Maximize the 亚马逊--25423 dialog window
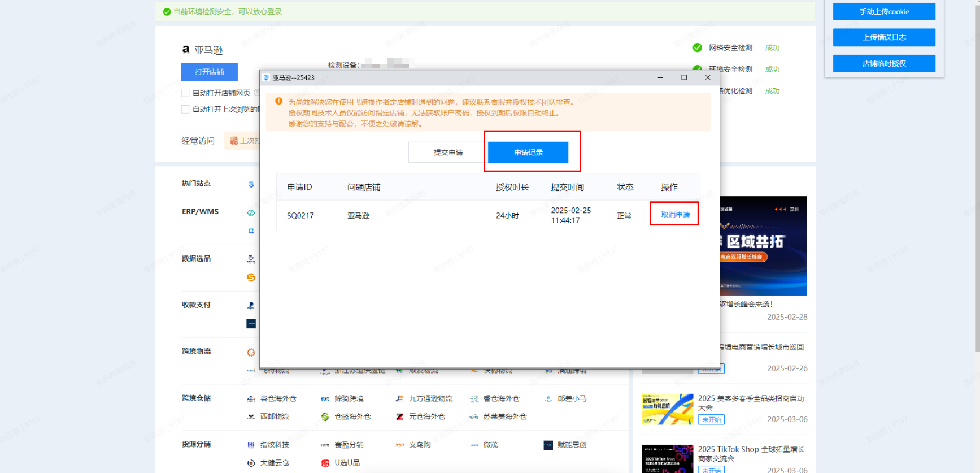This screenshot has height=473, width=980. pos(684,77)
